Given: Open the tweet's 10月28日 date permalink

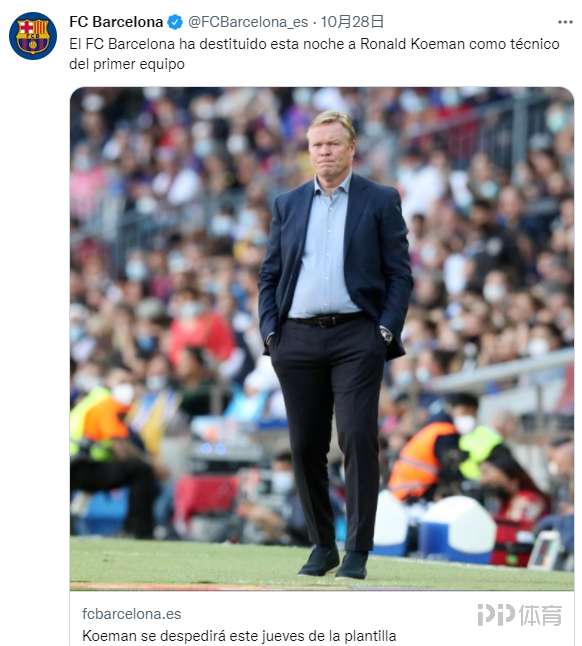Looking at the screenshot, I should coord(352,22).
